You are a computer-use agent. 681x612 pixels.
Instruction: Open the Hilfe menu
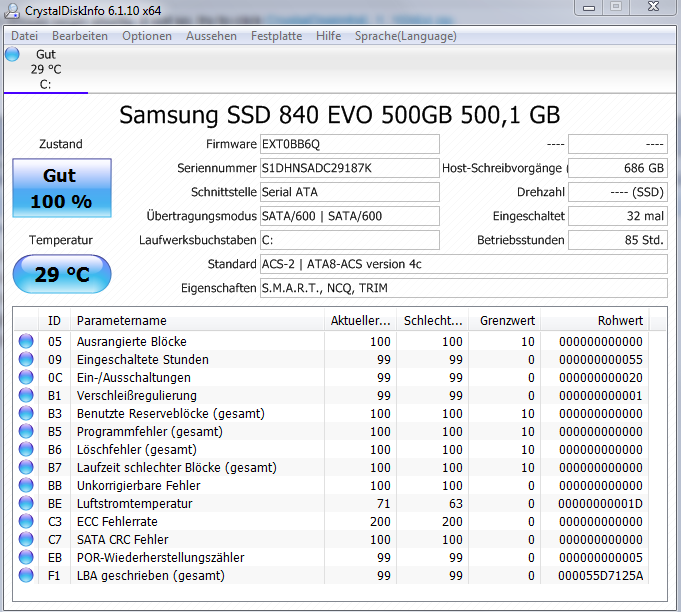pyautogui.click(x=328, y=36)
